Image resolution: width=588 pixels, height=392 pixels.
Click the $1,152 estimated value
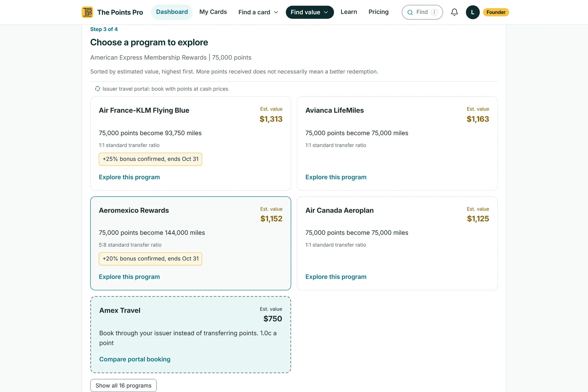click(271, 219)
